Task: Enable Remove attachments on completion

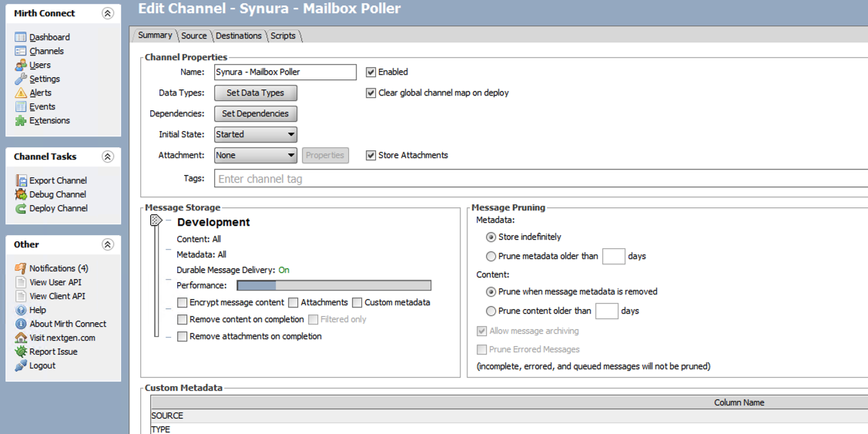Action: pos(182,336)
